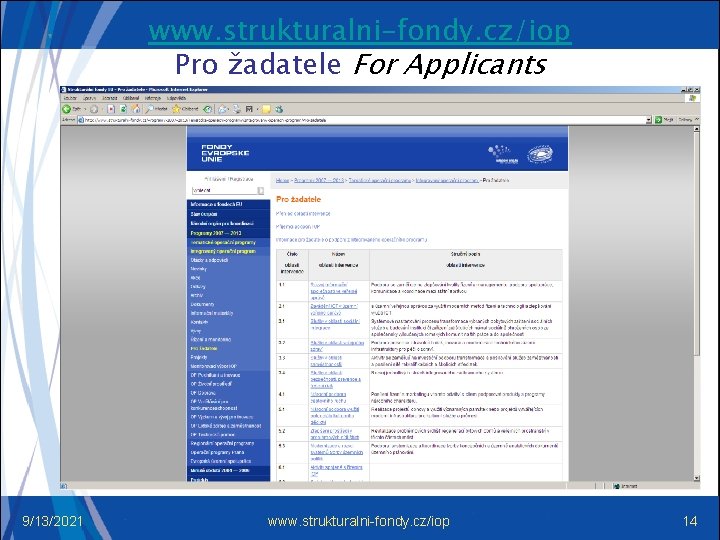Click the circular emblem logo in header

(x=540, y=154)
